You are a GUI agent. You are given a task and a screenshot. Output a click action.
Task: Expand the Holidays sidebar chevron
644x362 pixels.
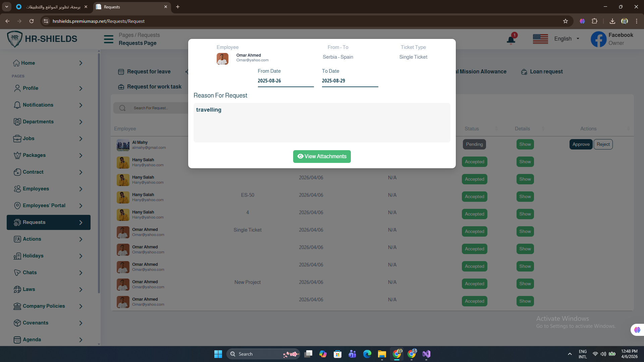[81, 256]
